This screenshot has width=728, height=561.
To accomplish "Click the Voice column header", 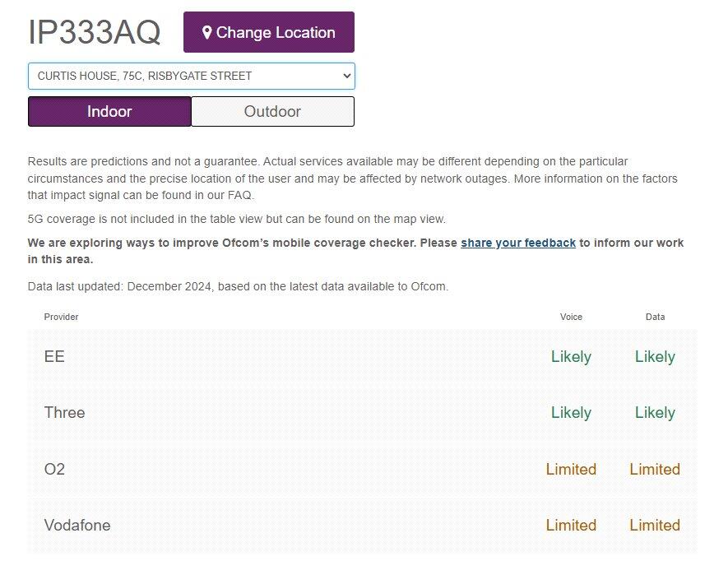I will [571, 317].
